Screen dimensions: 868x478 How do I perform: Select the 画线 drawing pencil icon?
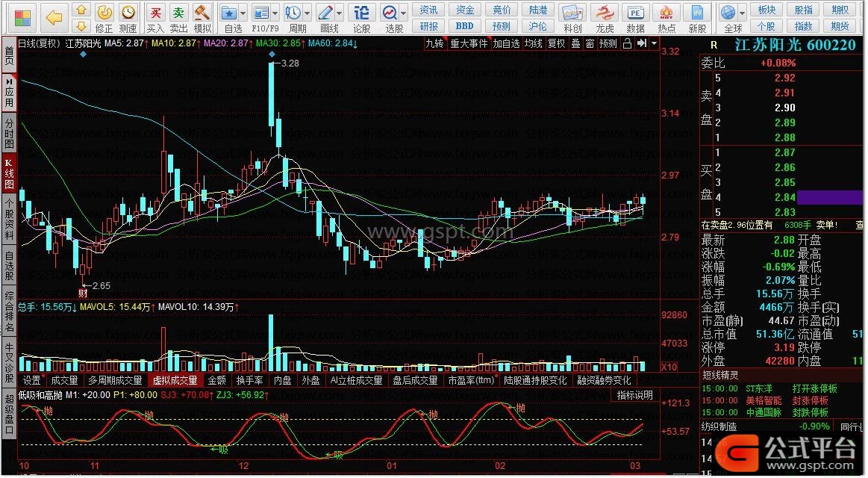click(x=325, y=12)
